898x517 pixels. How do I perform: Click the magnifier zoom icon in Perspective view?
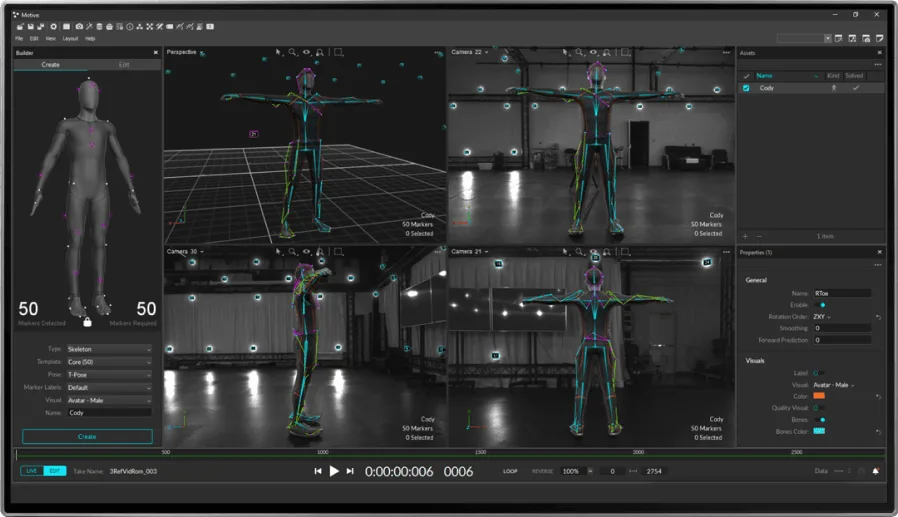click(293, 52)
